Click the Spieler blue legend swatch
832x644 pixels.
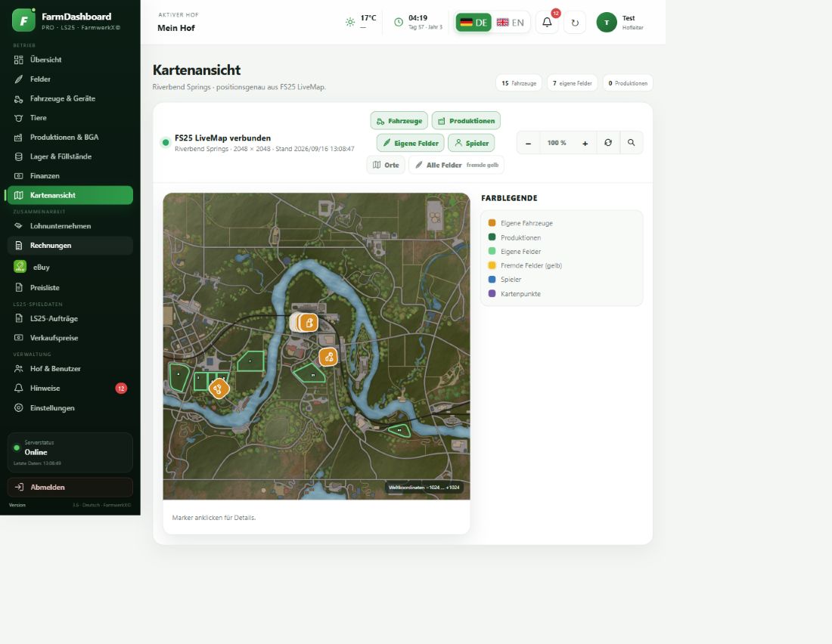492,279
